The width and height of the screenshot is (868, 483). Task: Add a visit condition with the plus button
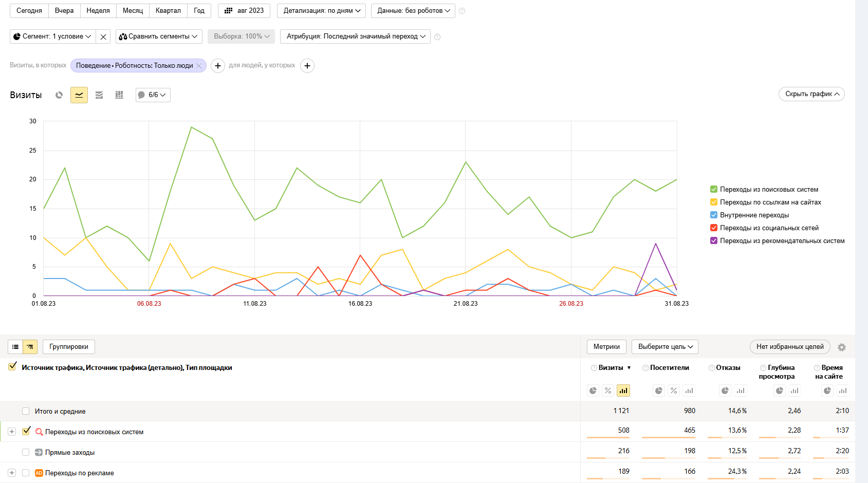click(x=218, y=66)
